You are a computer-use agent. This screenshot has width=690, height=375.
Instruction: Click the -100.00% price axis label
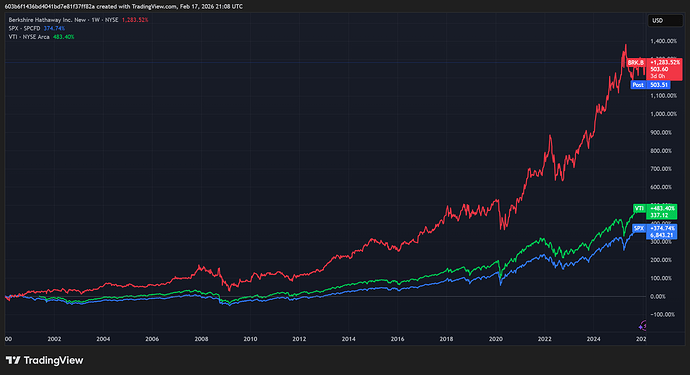tap(662, 315)
